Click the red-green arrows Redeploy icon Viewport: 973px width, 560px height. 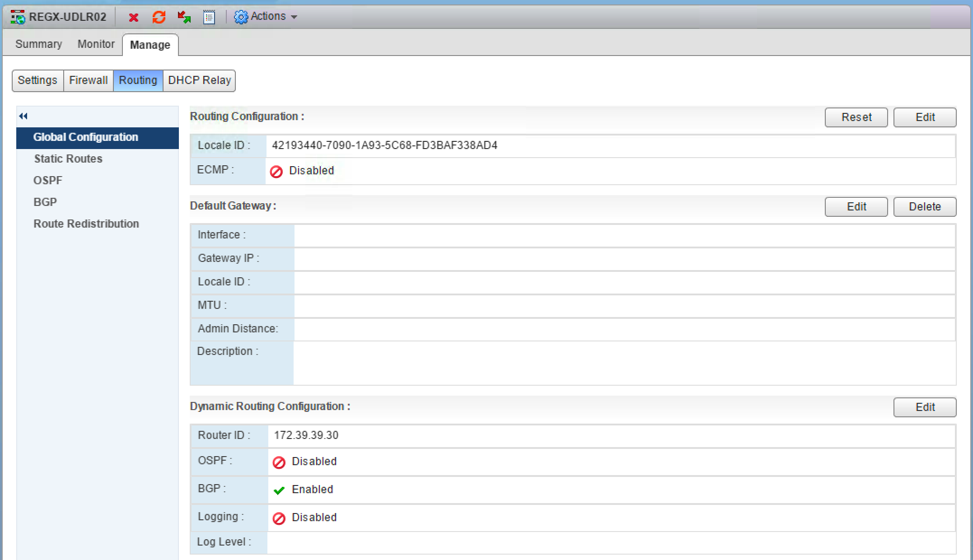(184, 17)
